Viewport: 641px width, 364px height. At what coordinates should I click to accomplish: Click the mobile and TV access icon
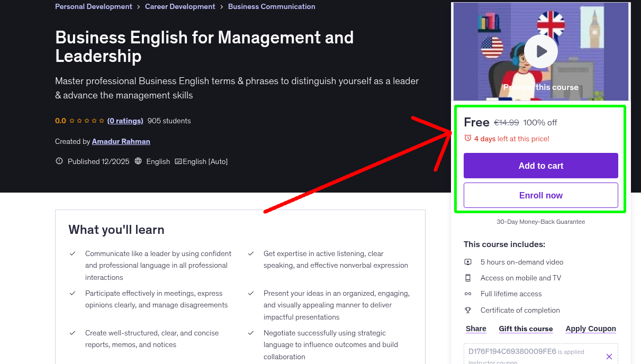468,278
